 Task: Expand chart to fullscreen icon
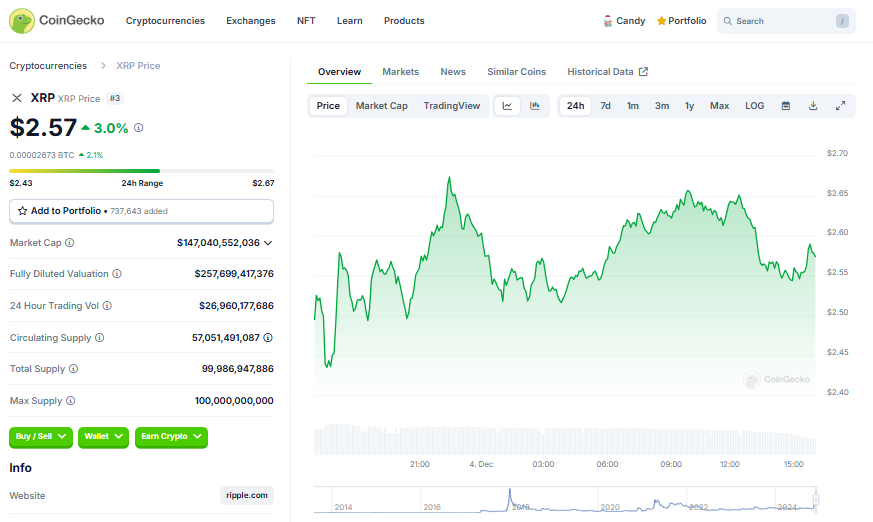pyautogui.click(x=841, y=106)
